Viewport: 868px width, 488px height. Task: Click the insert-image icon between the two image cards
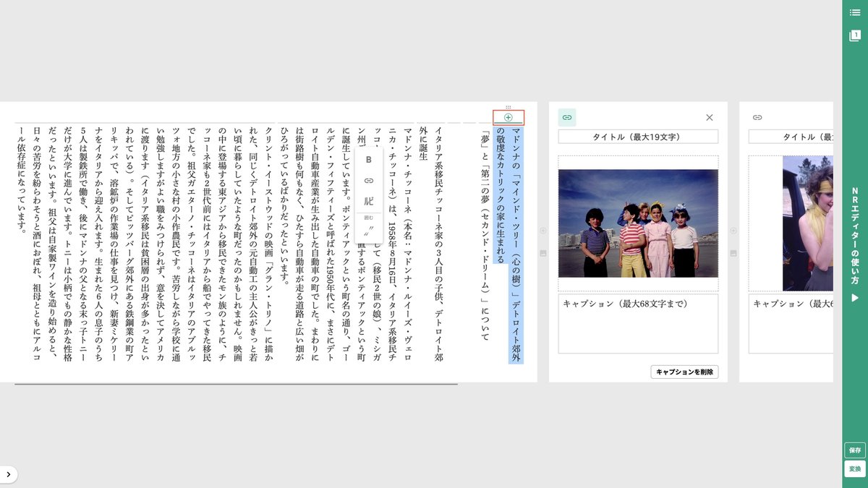[733, 253]
